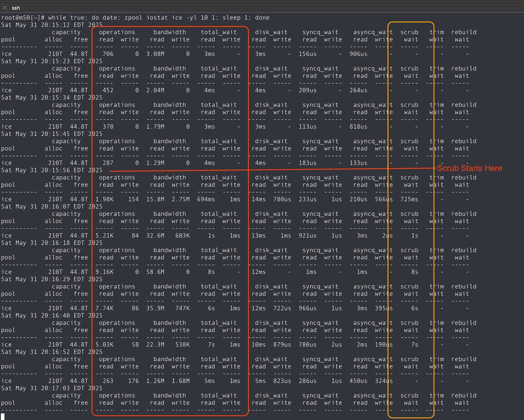Click the read bandwidth value 58.6M
The height and width of the screenshot is (420, 524).
coord(155,272)
